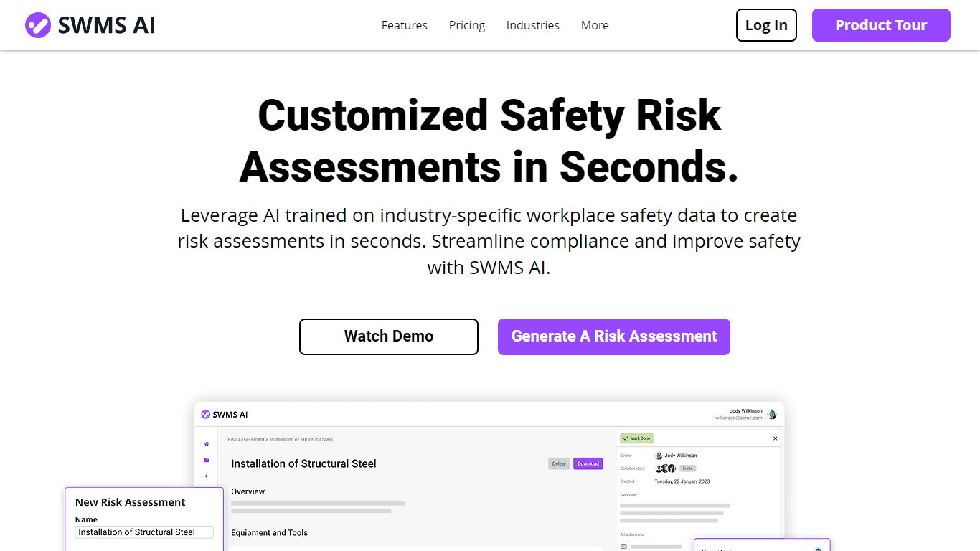Click the lightning bolt icon in the preview sidebar
Screen dimensions: 980x551
(x=207, y=476)
